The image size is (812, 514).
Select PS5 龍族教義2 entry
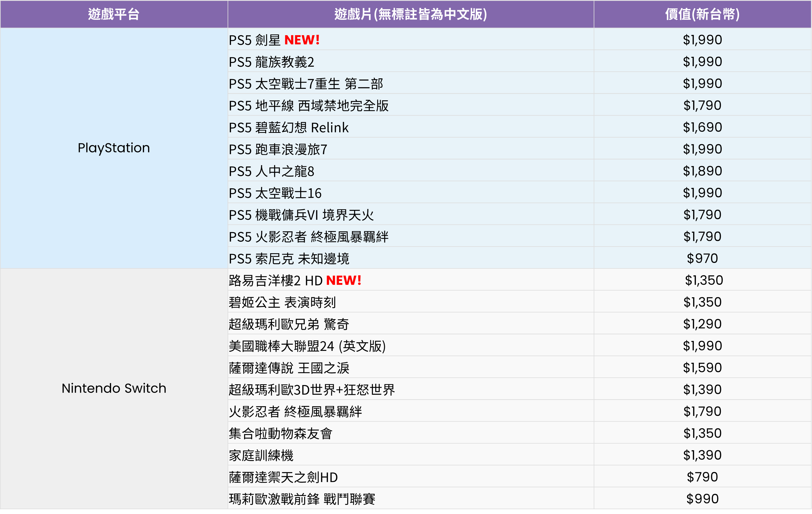(271, 62)
